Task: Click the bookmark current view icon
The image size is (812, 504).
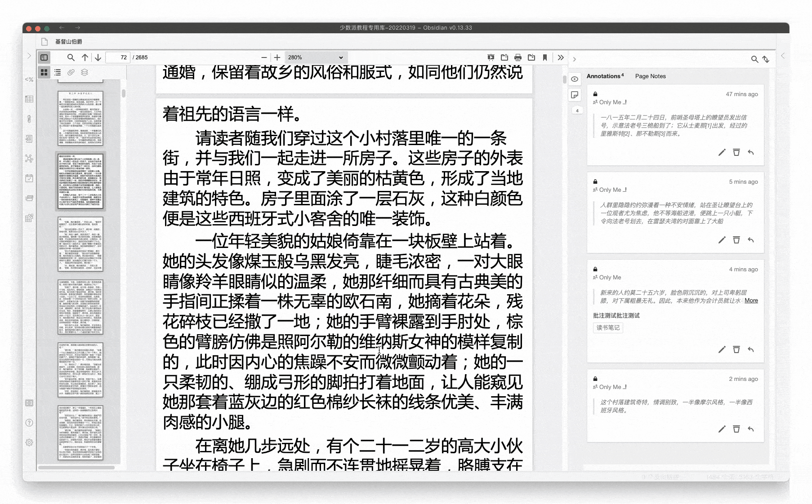Action: coord(545,57)
